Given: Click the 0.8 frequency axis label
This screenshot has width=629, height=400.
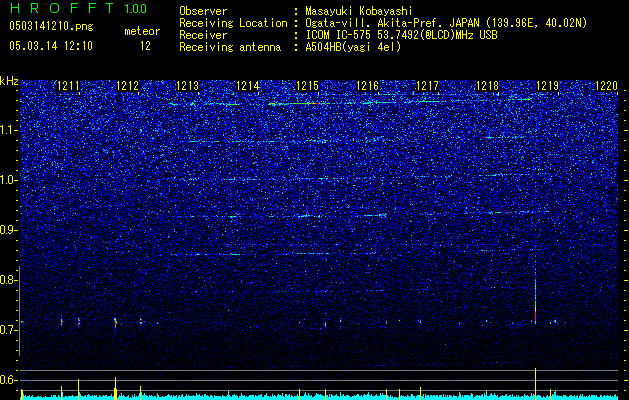Looking at the screenshot, I should point(9,280).
